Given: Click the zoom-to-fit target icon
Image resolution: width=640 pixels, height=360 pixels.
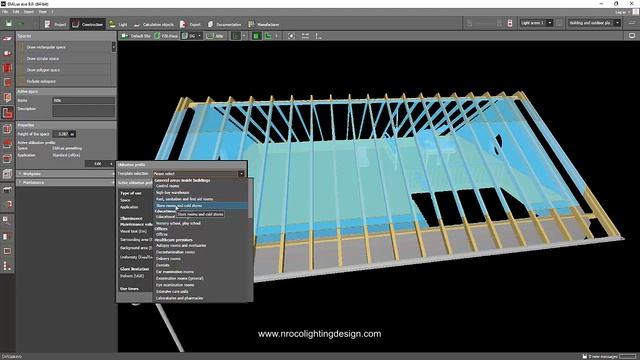Looking at the screenshot, I should tap(291, 36).
